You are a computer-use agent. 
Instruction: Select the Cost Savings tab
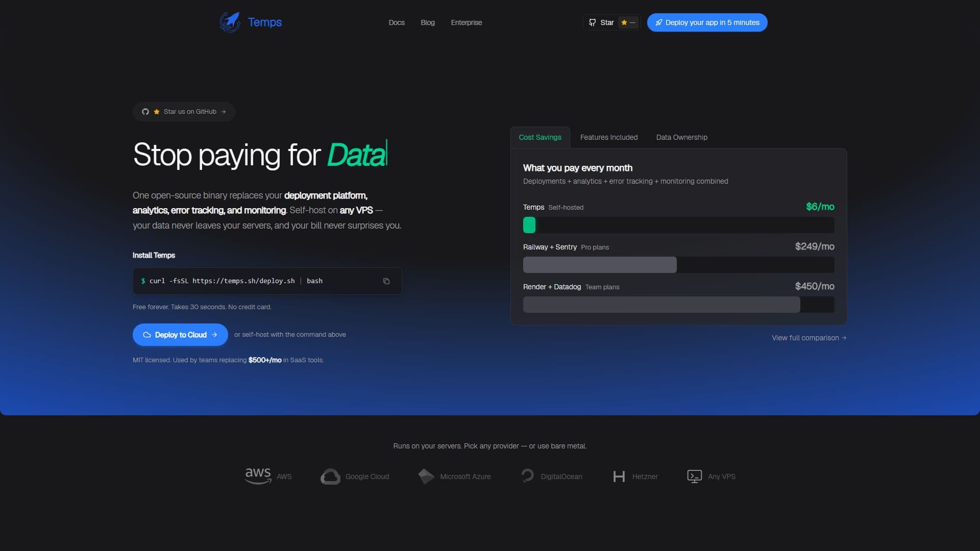click(540, 137)
